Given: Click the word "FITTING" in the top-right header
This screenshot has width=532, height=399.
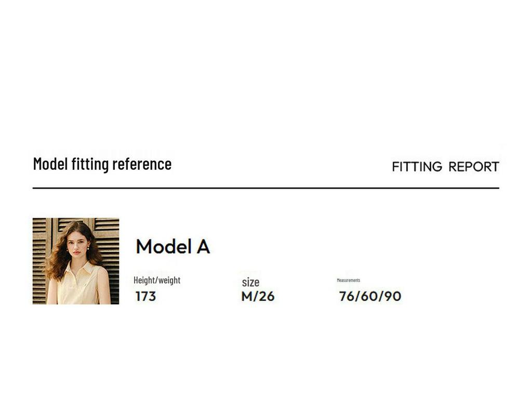Looking at the screenshot, I should point(417,167).
